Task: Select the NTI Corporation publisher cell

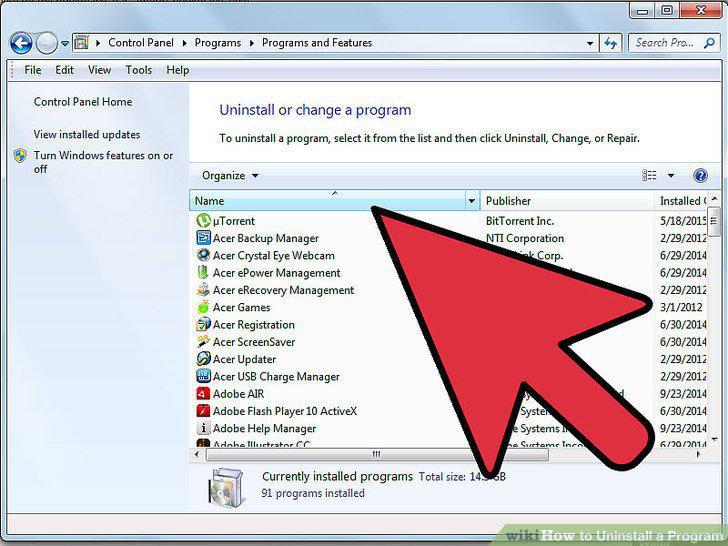Action: (525, 238)
